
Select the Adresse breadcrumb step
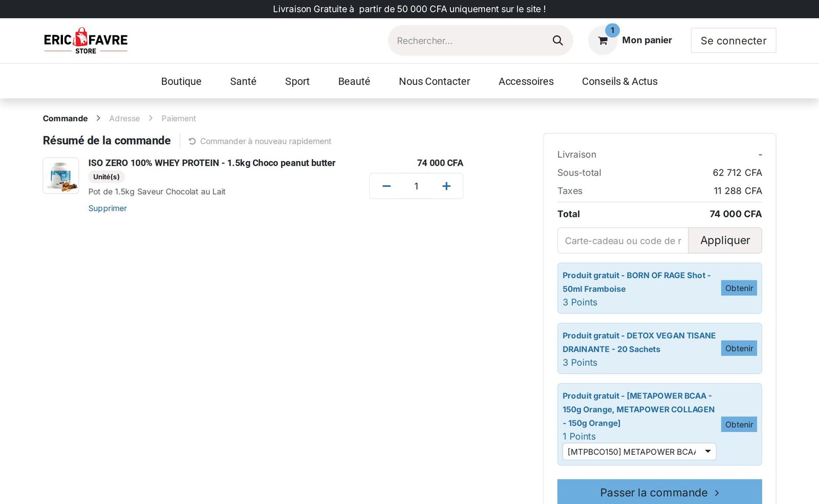tap(124, 118)
